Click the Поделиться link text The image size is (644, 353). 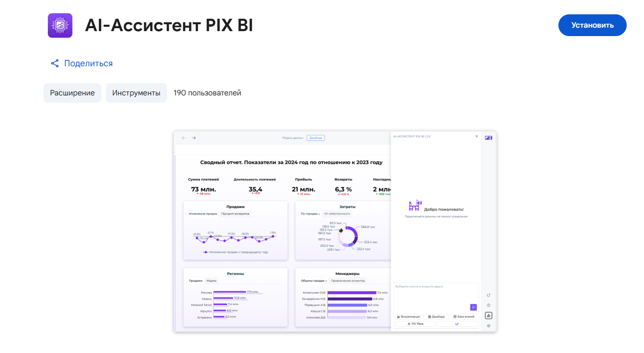(x=89, y=63)
